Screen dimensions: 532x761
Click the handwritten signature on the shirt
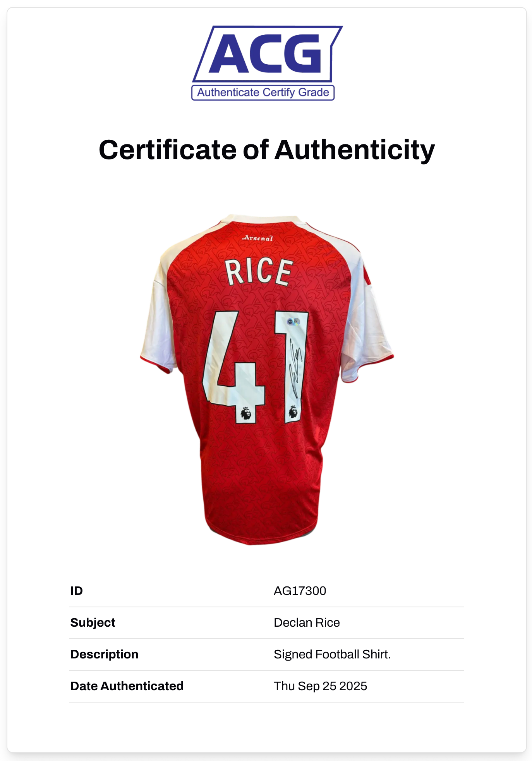tap(295, 368)
